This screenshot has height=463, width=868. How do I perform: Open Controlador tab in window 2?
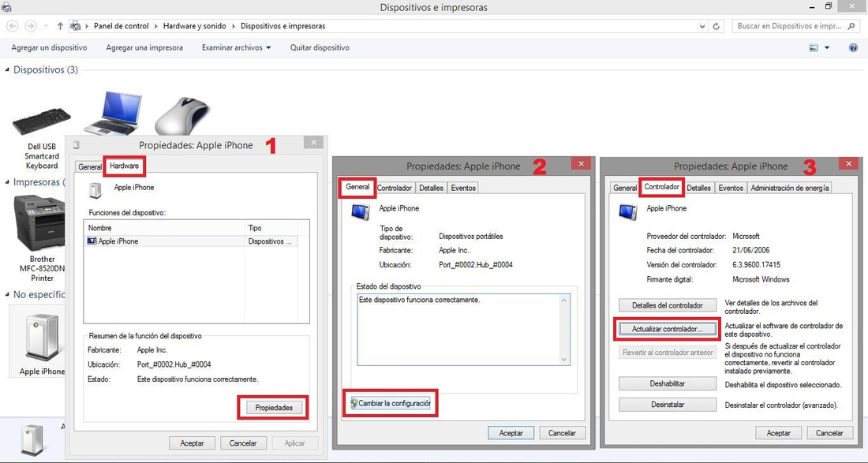point(395,188)
